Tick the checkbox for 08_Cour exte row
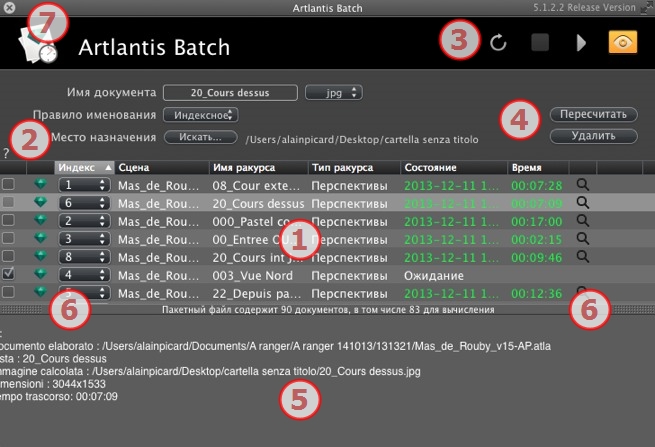Image resolution: width=655 pixels, height=447 pixels. [8, 184]
